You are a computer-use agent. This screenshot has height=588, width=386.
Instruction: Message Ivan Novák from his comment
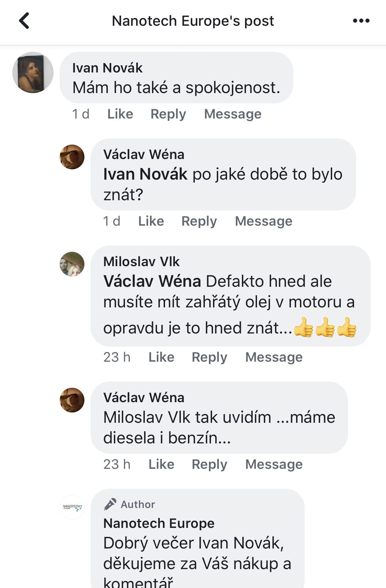click(233, 114)
